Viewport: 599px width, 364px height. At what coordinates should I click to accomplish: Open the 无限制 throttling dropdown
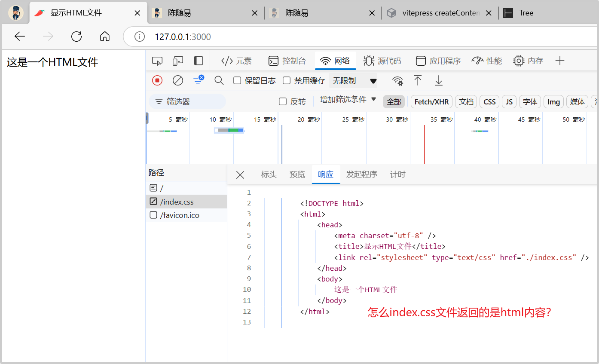354,80
